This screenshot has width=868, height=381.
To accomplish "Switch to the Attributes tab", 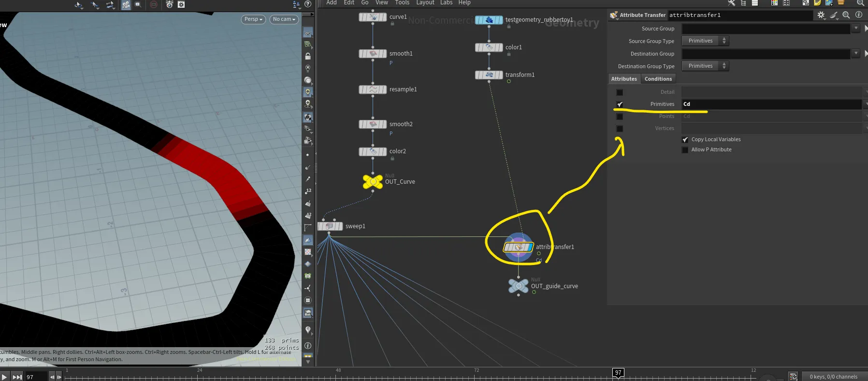I will tap(624, 79).
